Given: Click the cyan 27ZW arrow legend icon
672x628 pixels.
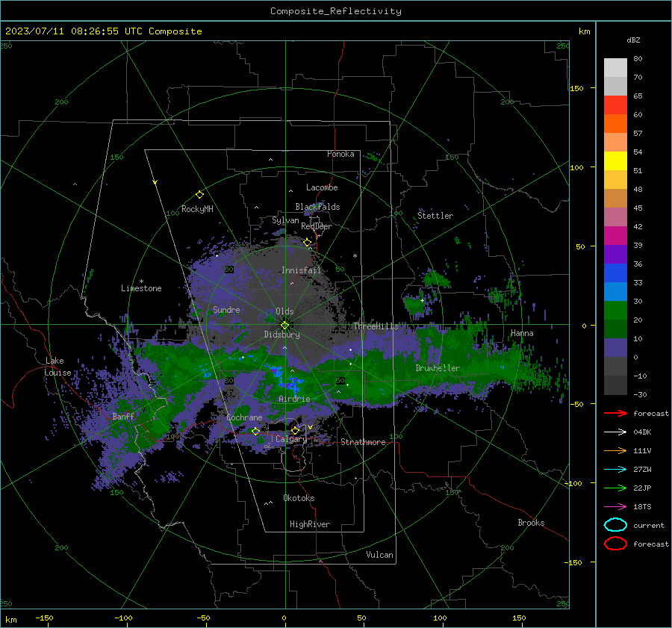Looking at the screenshot, I should point(615,470).
